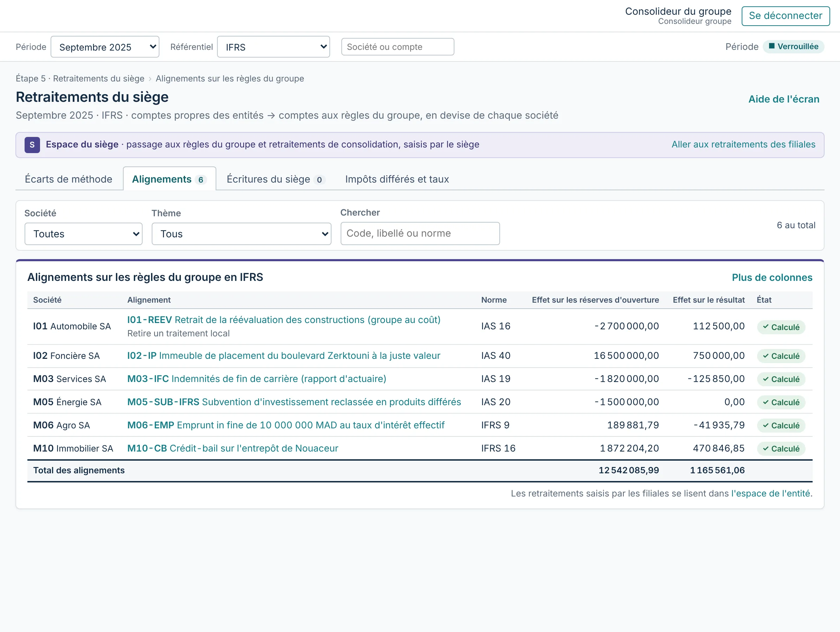This screenshot has height=632, width=840.
Task: Open the I01-REEV alignment link
Action: 284,320
